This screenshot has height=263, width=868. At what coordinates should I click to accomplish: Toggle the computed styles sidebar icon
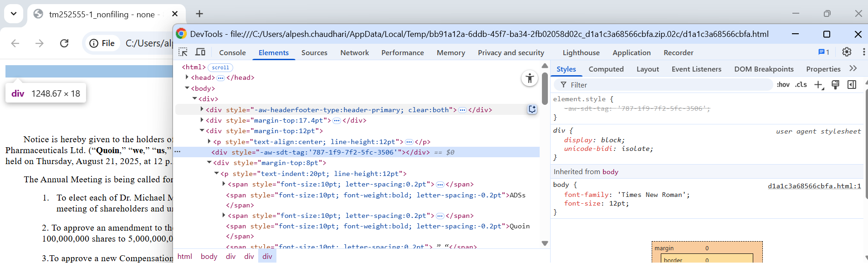(852, 85)
